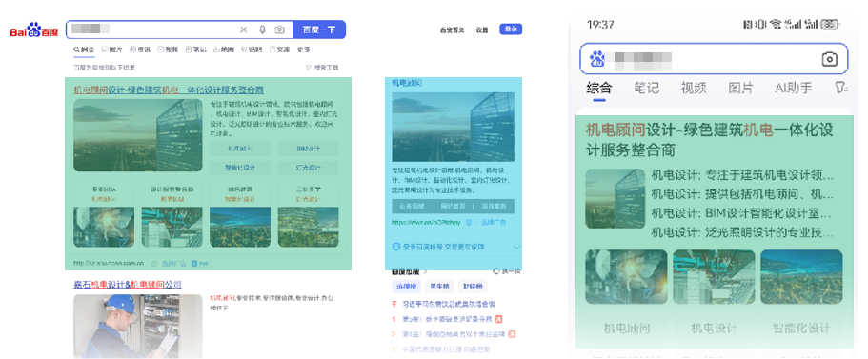Viewport: 868px width, 359px height.
Task: Click the Baidu logo on desktop page
Action: coord(33,30)
